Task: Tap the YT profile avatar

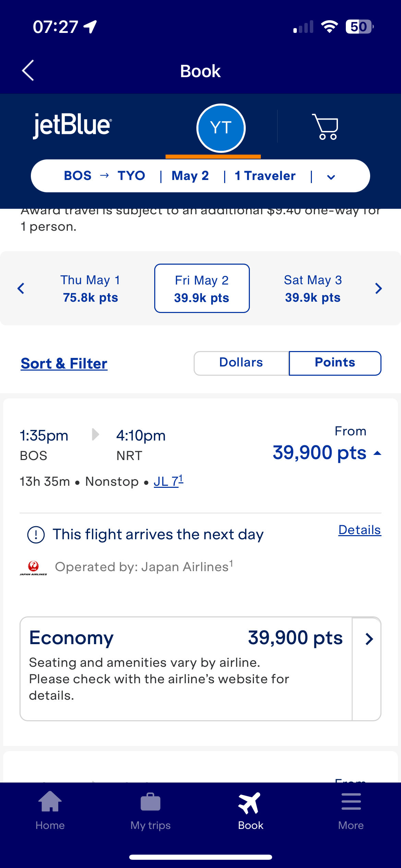Action: pyautogui.click(x=221, y=128)
